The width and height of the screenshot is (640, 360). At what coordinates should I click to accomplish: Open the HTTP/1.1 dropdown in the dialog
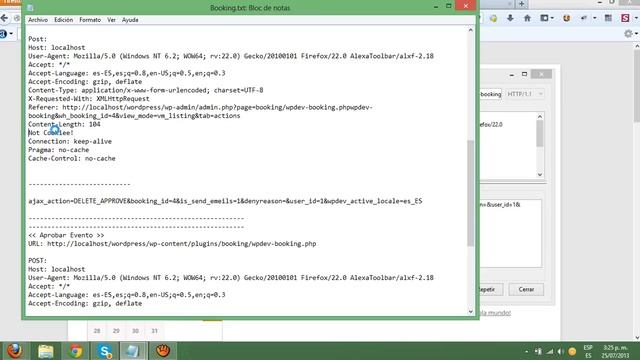(x=524, y=94)
